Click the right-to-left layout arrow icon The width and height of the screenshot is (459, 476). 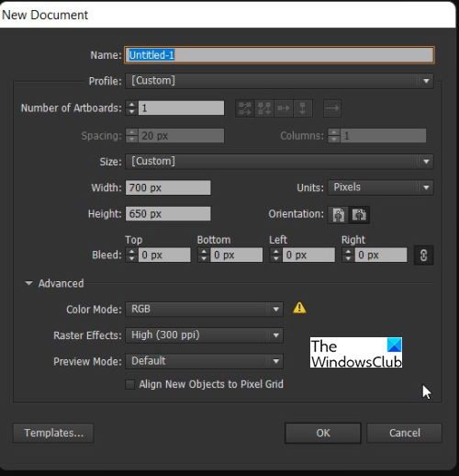[332, 108]
